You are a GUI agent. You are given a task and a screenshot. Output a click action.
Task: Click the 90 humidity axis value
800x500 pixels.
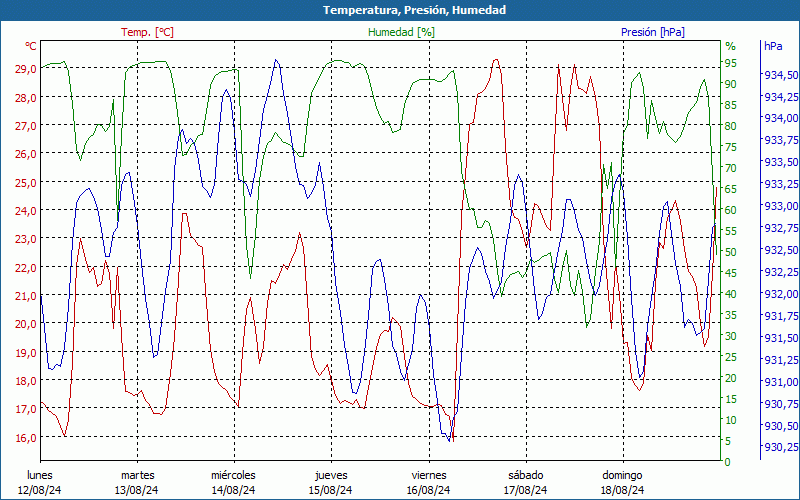click(x=731, y=84)
